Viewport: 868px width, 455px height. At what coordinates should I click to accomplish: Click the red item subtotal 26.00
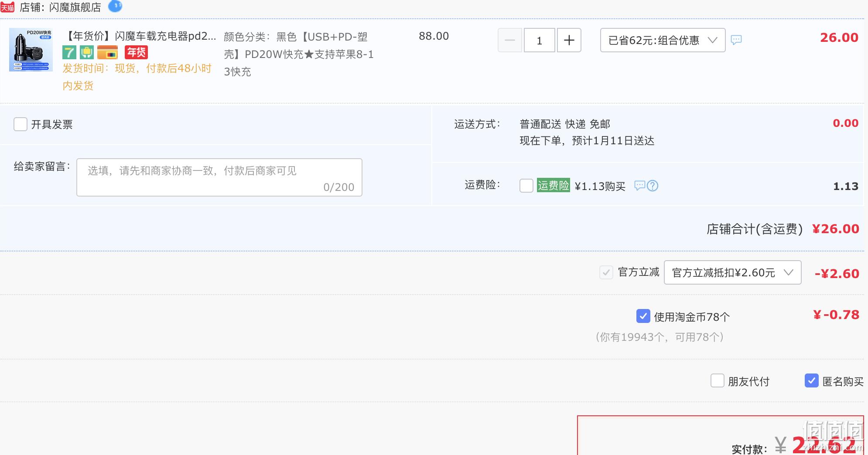(x=839, y=37)
